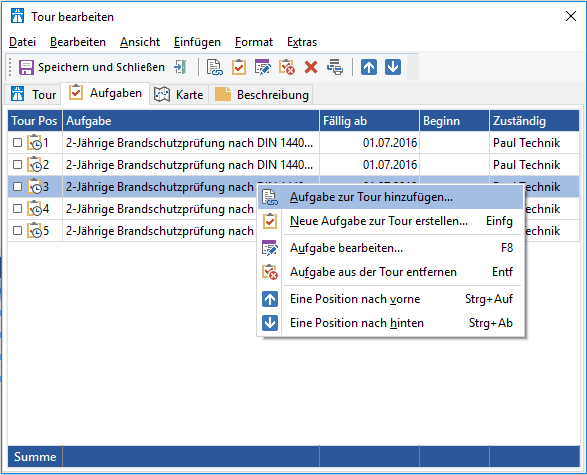This screenshot has width=587, height=475.
Task: Open the Einfügen menu
Action: (197, 42)
